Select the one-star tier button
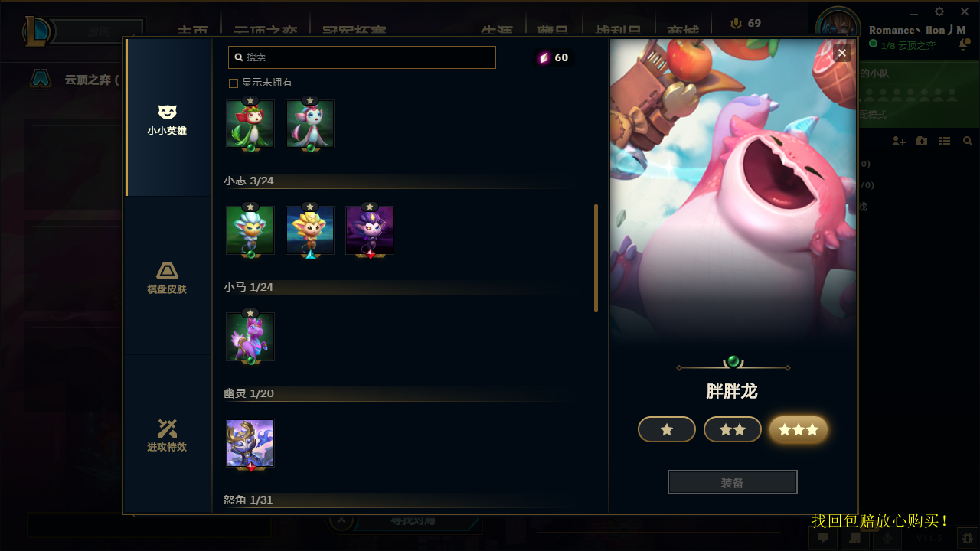This screenshot has width=980, height=551. coord(667,429)
